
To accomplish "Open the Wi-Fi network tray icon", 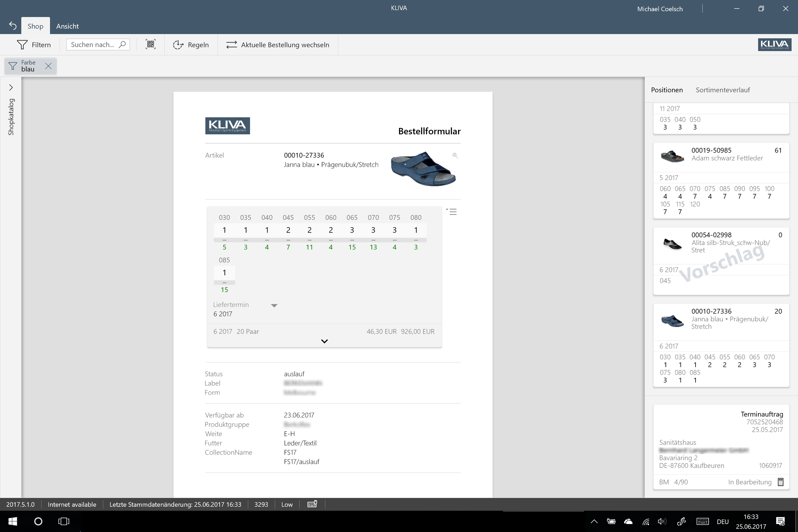I will point(645,521).
